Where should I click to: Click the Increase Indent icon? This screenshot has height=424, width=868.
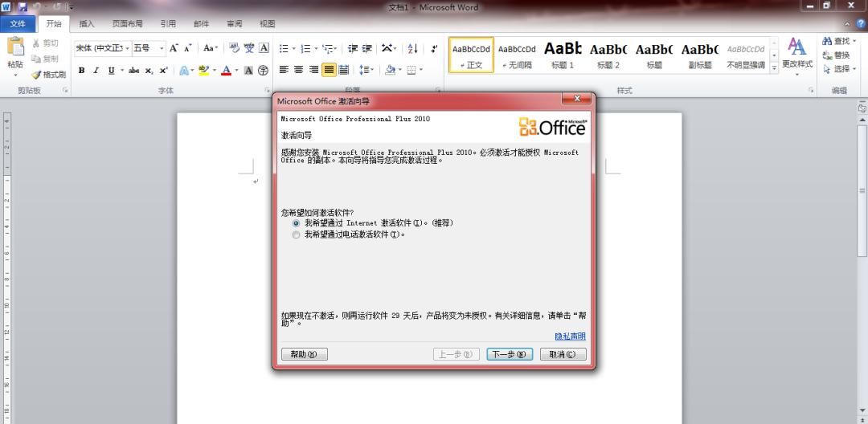pyautogui.click(x=366, y=49)
